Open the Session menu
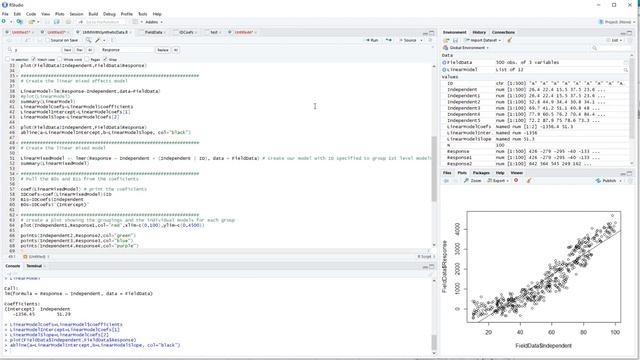Image resolution: width=640 pixels, height=360 pixels. coord(76,14)
